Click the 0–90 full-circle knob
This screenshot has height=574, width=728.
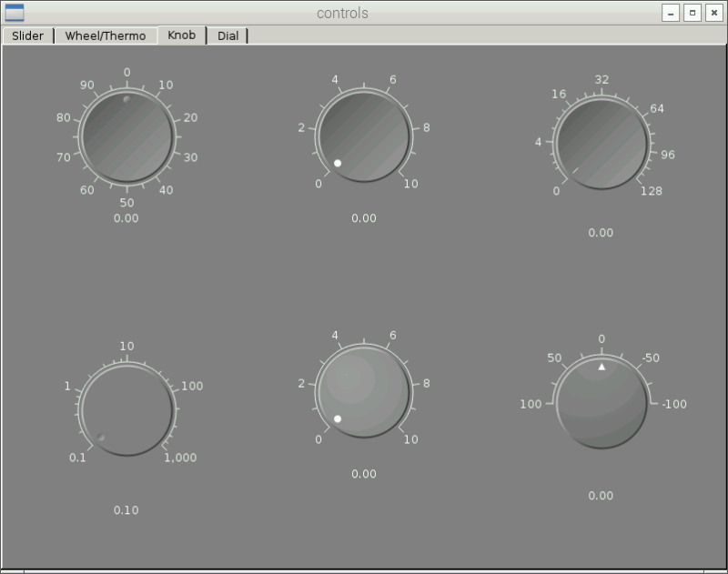click(126, 136)
